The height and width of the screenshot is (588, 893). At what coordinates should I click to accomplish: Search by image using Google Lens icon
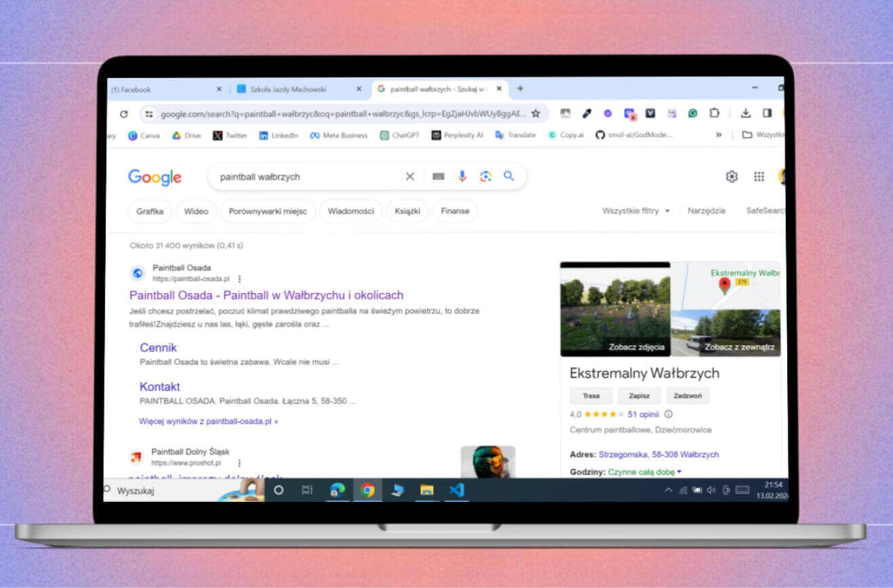[485, 176]
